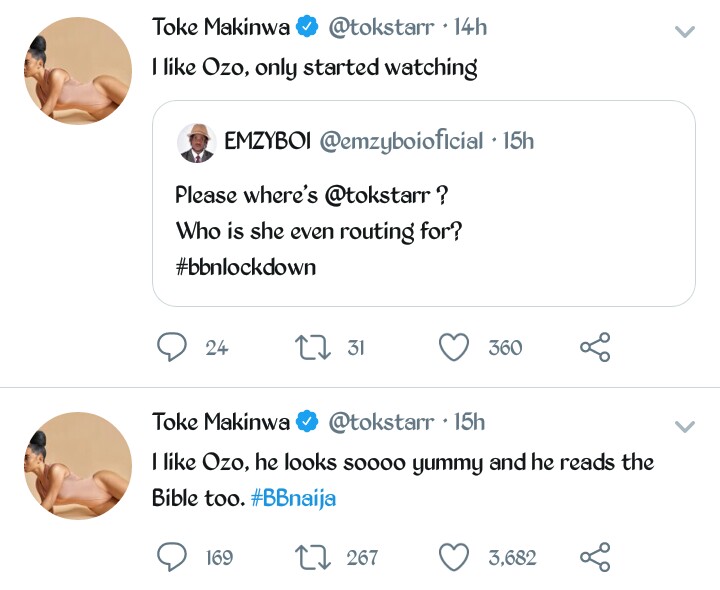Reply to the 'only started watching' tweet

click(174, 347)
